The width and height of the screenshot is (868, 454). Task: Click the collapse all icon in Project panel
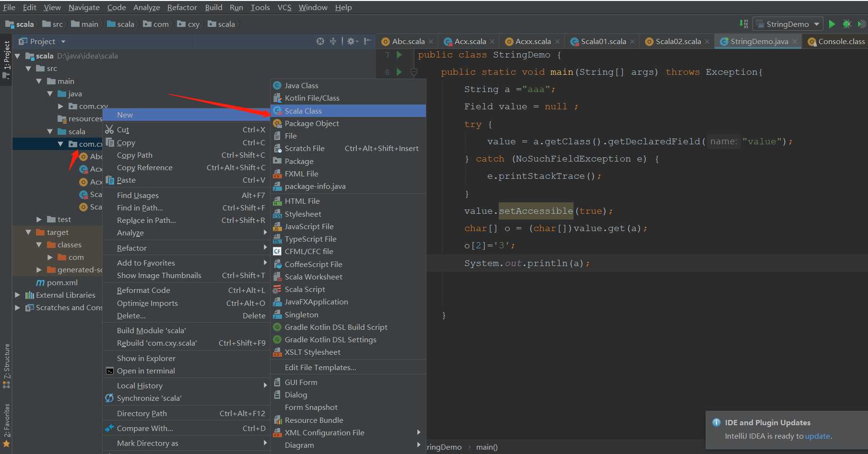pos(333,41)
